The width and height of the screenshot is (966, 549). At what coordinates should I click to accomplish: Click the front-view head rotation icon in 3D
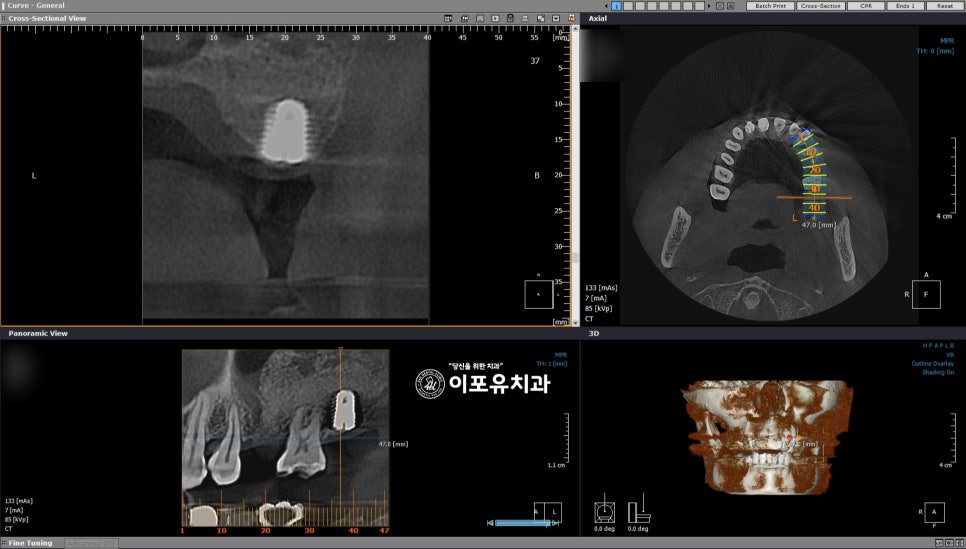pos(604,511)
